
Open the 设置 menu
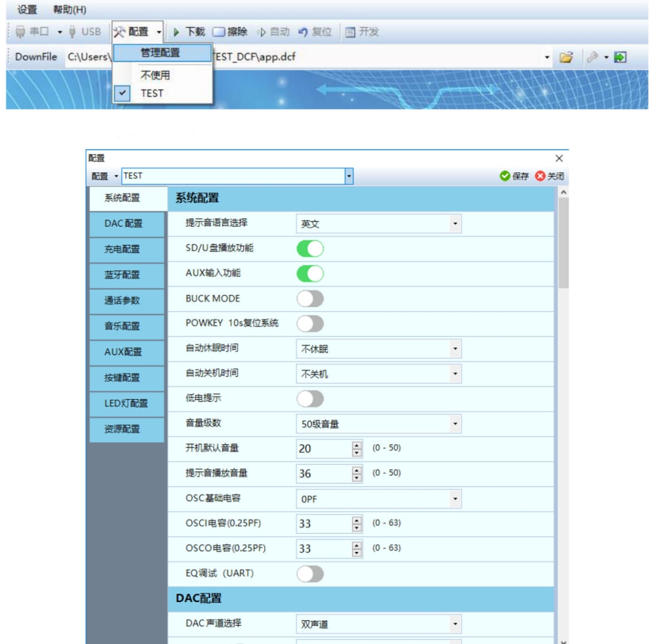point(27,10)
